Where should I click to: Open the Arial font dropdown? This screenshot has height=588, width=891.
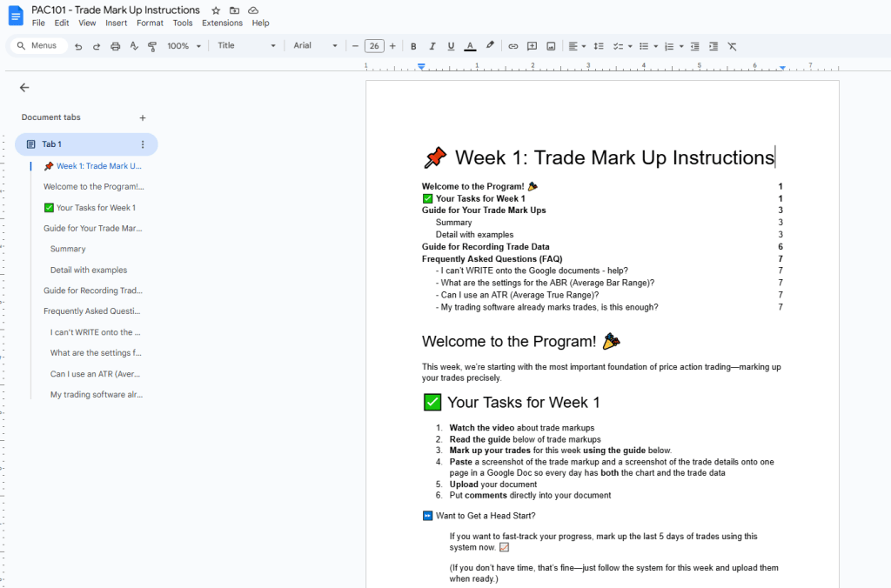[x=315, y=46]
